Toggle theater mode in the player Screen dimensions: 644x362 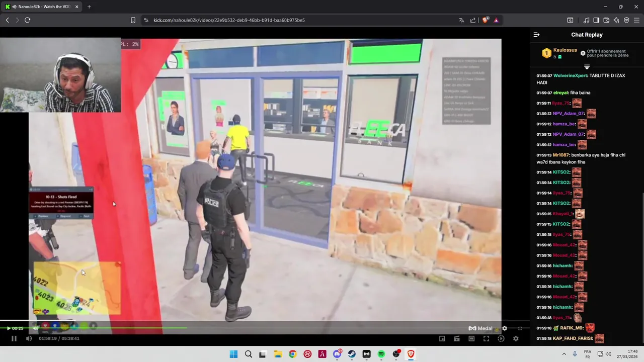[471, 338]
